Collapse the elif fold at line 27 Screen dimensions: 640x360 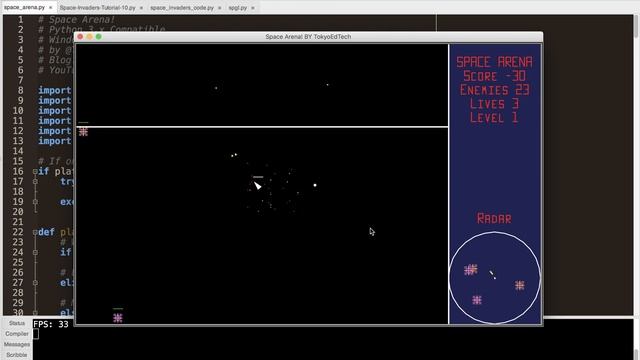click(x=35, y=282)
